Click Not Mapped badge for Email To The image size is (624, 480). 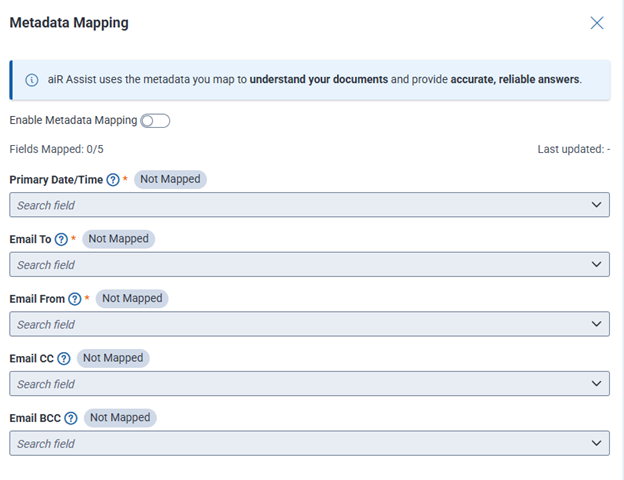[119, 239]
